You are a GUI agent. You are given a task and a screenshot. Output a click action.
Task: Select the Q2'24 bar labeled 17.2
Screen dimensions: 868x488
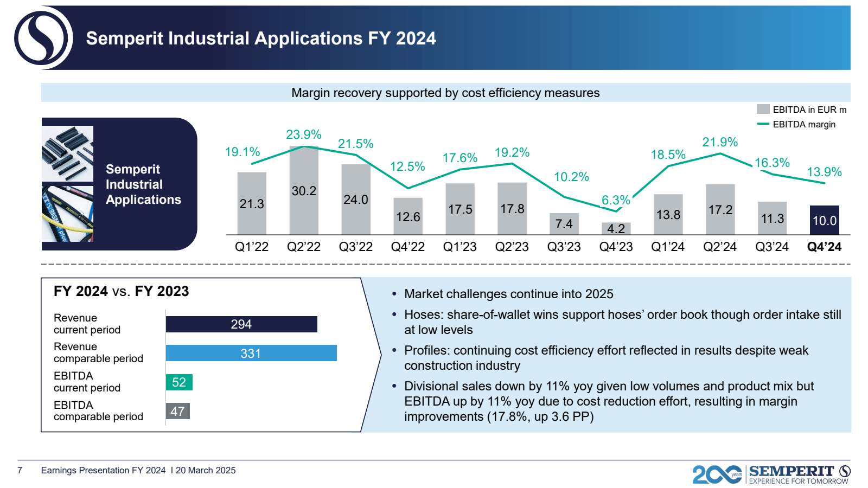720,209
